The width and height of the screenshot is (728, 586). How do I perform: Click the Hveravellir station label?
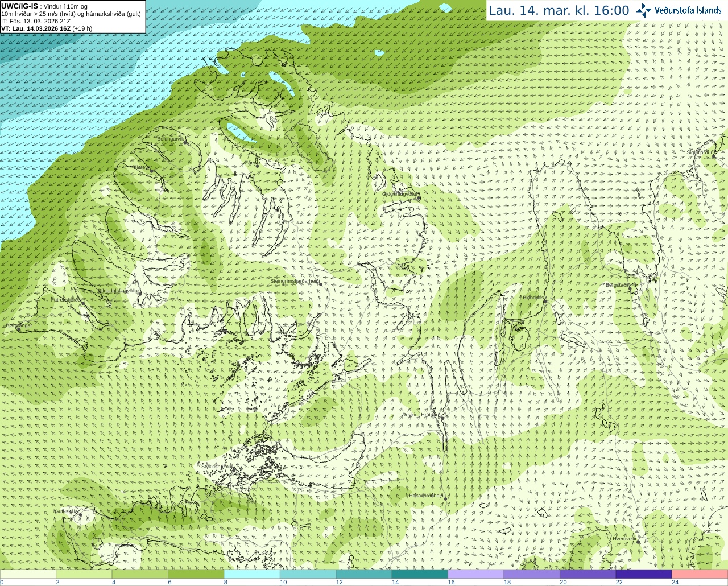point(624,538)
